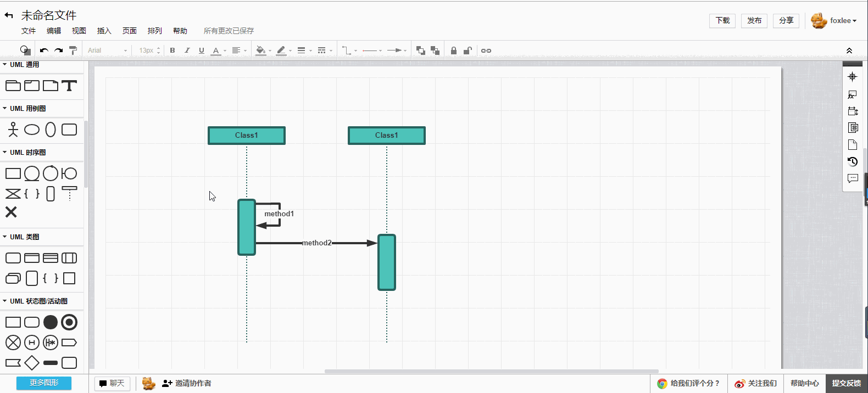Image resolution: width=868 pixels, height=393 pixels.
Task: Click 邀请协作者 invite collaborators
Action: (187, 383)
